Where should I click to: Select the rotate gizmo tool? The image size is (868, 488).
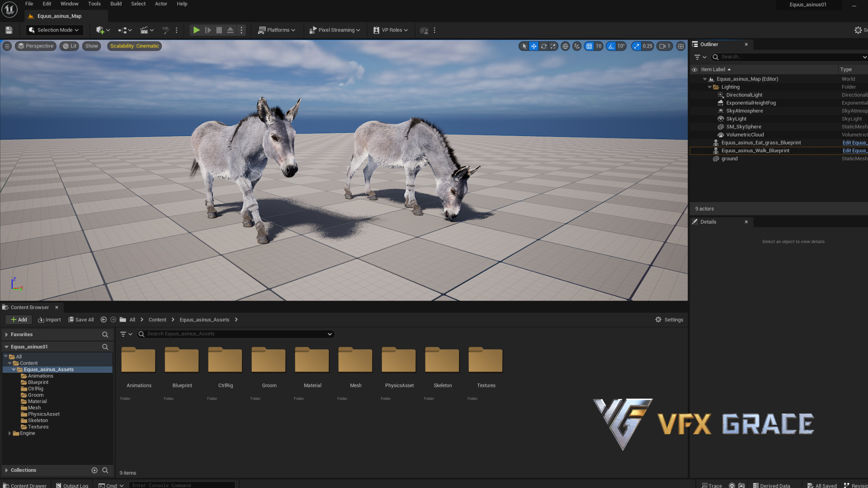point(544,46)
